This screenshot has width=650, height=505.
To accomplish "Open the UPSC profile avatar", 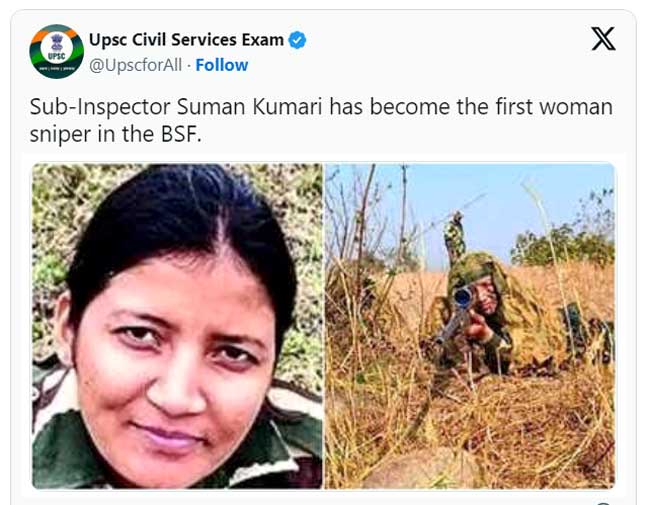I will pos(57,51).
